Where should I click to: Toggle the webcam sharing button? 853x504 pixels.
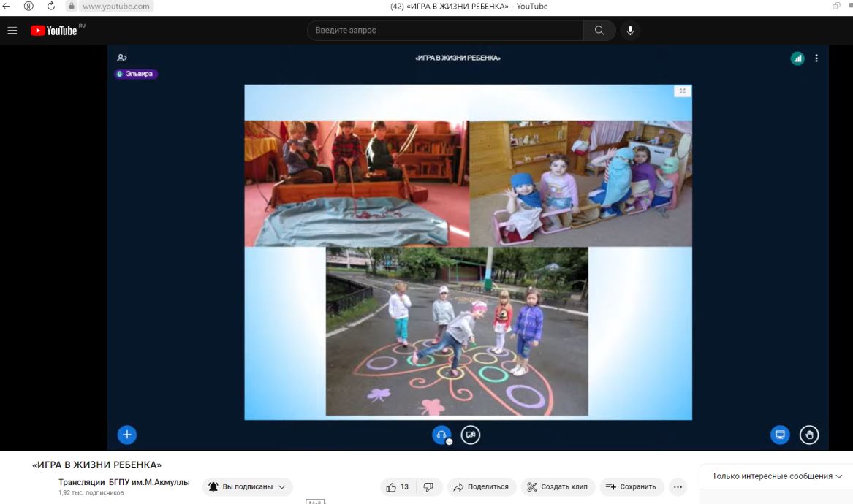(x=471, y=435)
